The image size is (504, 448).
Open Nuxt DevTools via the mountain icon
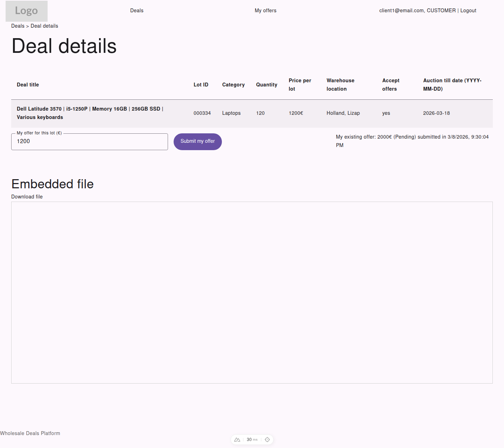pyautogui.click(x=237, y=440)
